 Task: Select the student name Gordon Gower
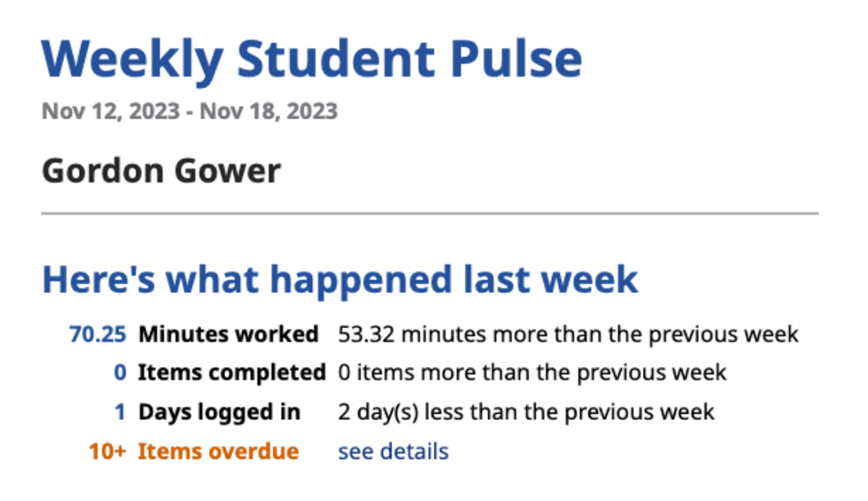[x=161, y=171]
